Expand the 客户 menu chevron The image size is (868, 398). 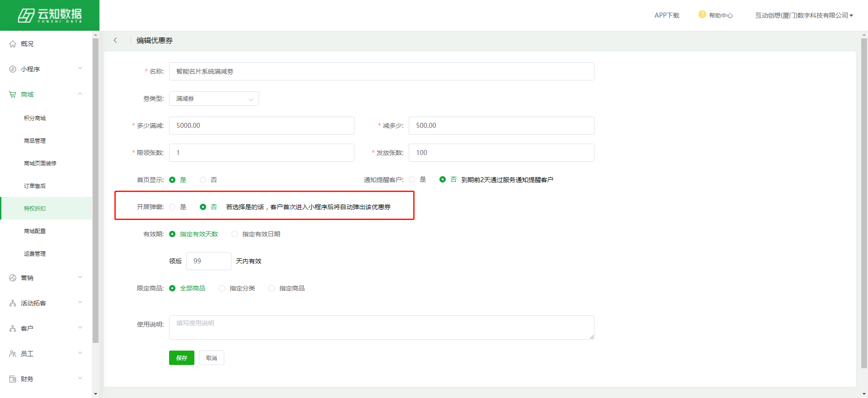[80, 328]
